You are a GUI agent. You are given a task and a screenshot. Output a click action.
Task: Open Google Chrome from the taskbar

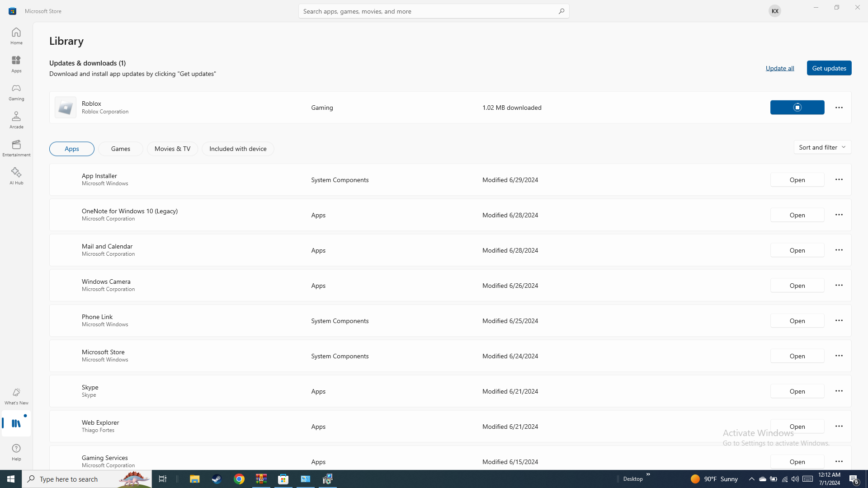pos(239,479)
